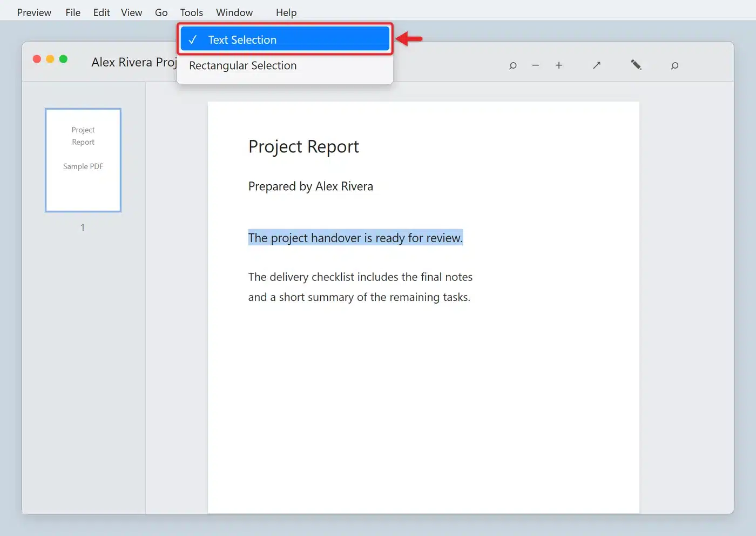Click the "and a short summary of the remaining tasks." line
Image resolution: width=756 pixels, height=536 pixels.
point(359,297)
